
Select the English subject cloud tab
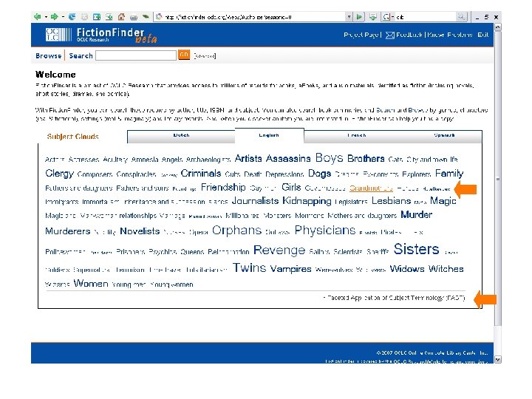tap(269, 135)
